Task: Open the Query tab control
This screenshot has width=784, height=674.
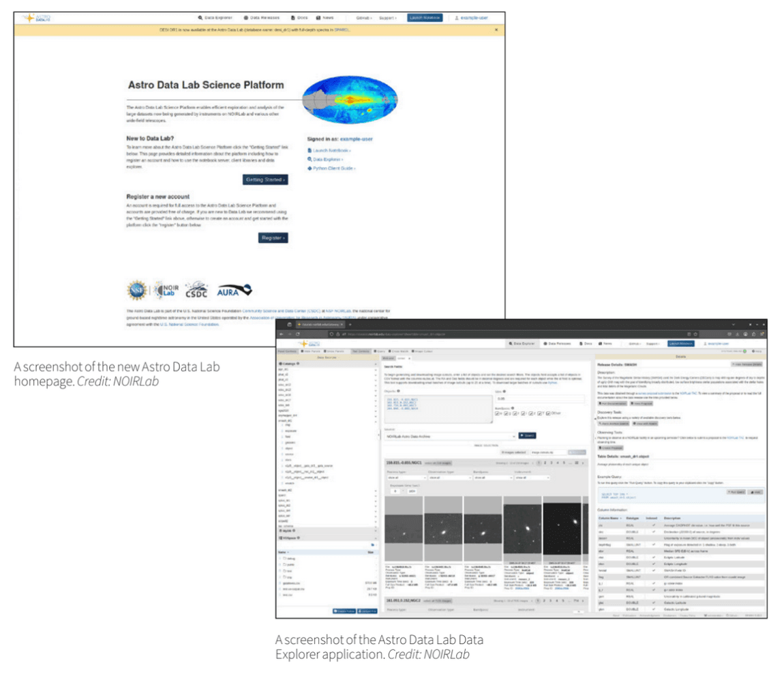Action: pyautogui.click(x=380, y=351)
